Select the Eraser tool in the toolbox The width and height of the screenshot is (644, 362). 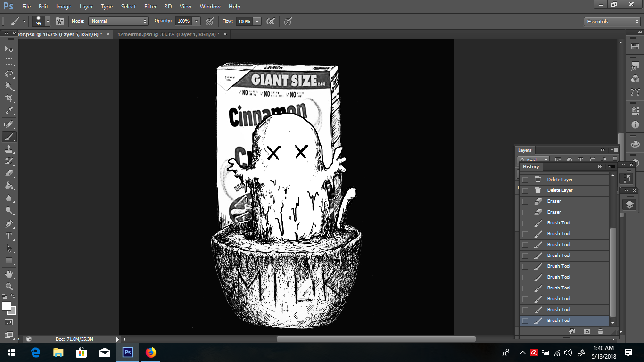click(9, 173)
